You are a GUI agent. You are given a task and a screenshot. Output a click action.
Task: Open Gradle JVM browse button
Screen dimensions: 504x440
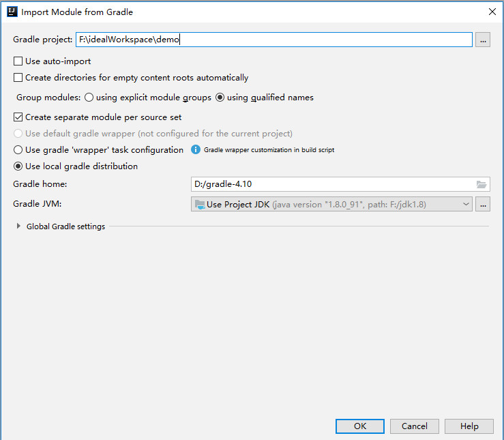[483, 205]
